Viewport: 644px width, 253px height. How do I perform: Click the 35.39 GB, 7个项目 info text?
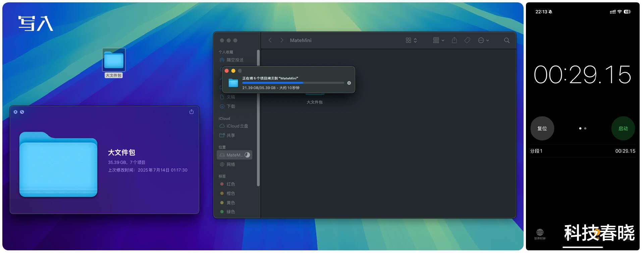tap(126, 162)
